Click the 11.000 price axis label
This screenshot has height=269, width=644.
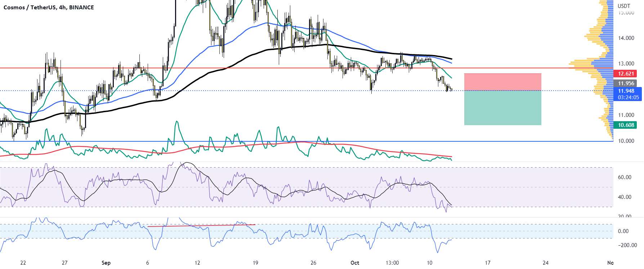click(626, 115)
